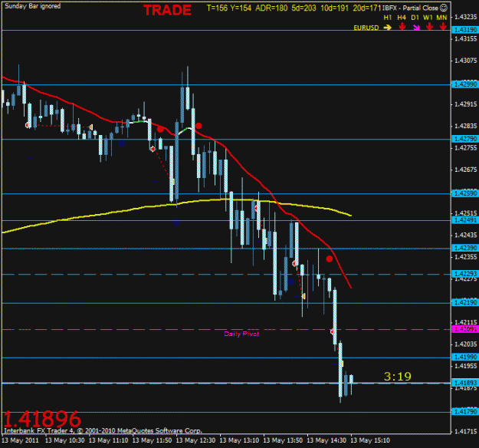Click the magenta 1.42091 pivot price tag
479x448 pixels.
465,329
